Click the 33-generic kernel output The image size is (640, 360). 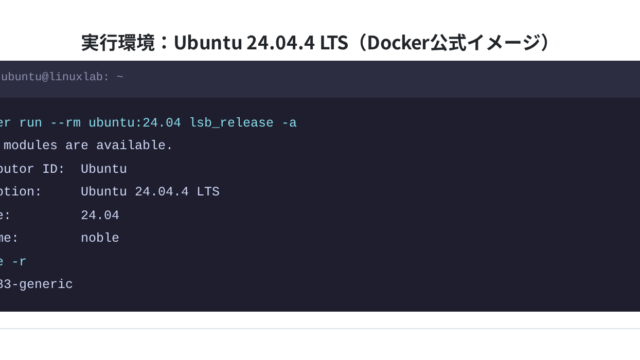pyautogui.click(x=36, y=284)
